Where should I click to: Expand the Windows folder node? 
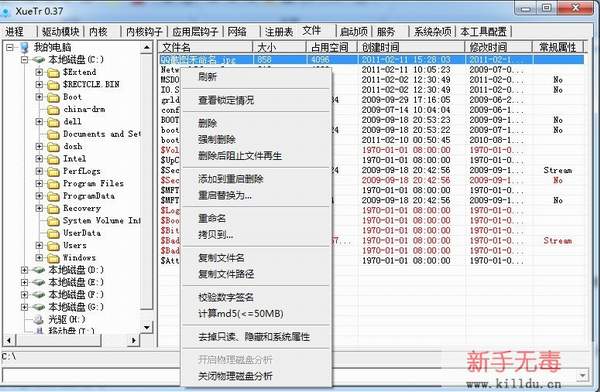pos(39,258)
